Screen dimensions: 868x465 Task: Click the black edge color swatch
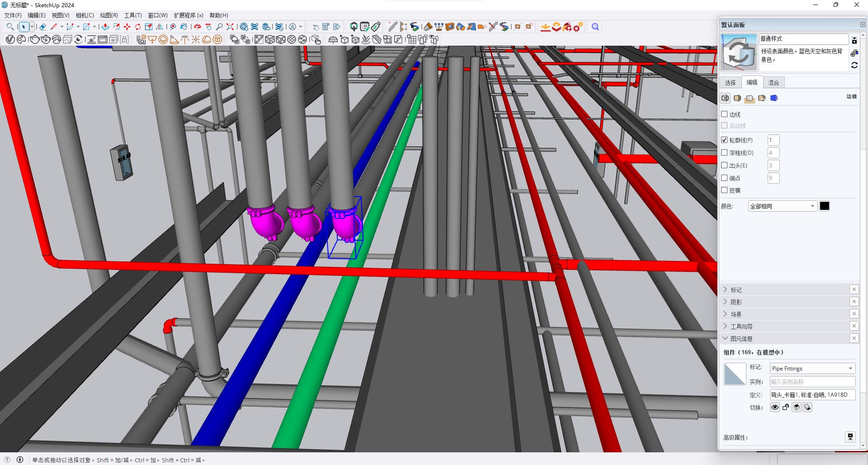point(825,206)
